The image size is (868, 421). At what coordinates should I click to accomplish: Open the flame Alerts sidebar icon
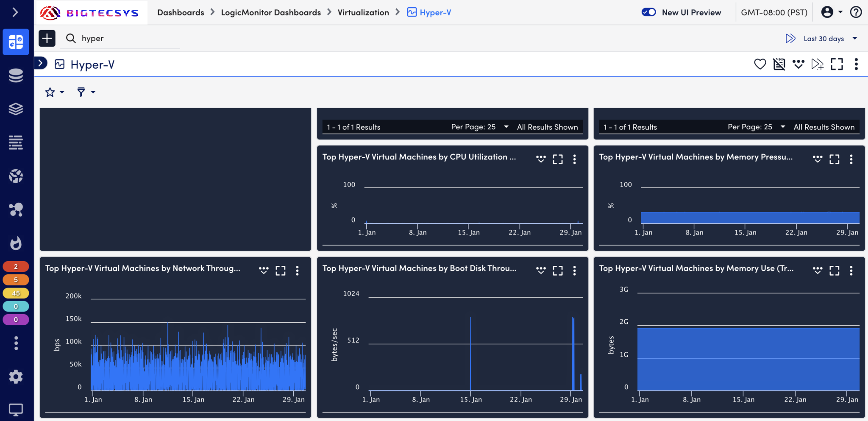coord(16,243)
